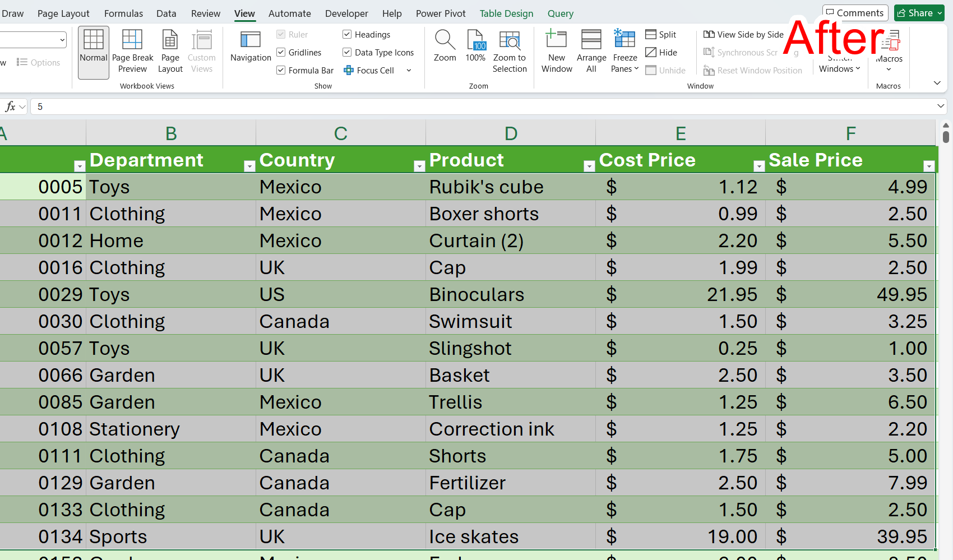Click Unhide window button
The image size is (953, 560).
coord(665,71)
